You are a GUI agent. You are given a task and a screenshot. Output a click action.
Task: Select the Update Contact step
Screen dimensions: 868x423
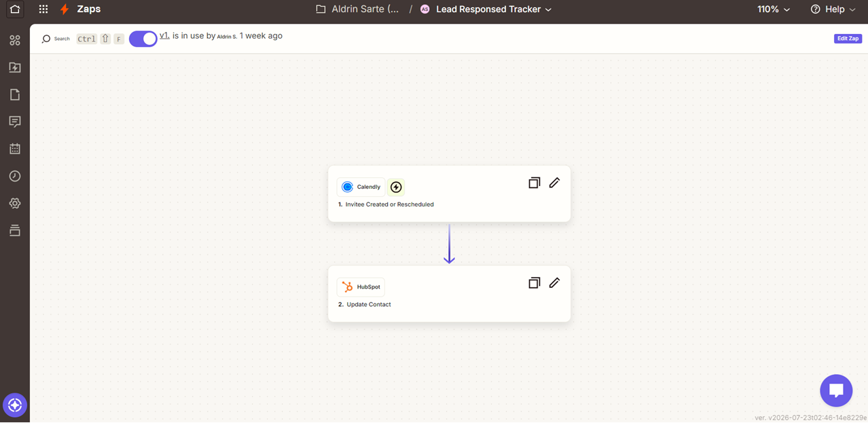(x=449, y=293)
